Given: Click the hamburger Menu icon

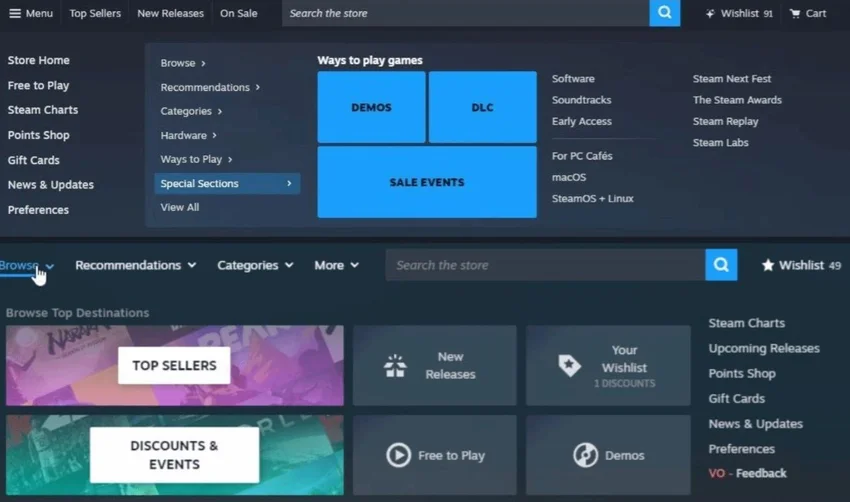Looking at the screenshot, I should [15, 13].
